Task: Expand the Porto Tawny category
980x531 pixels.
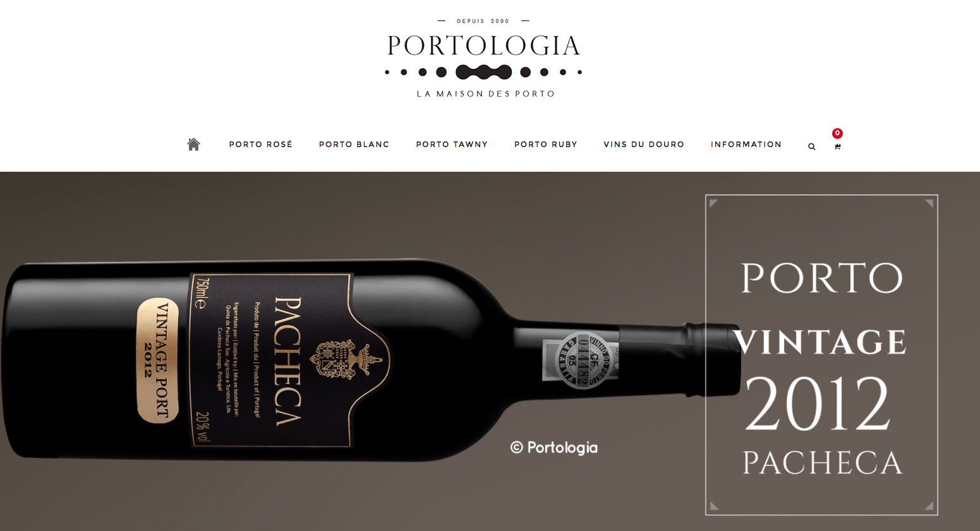Action: (x=452, y=145)
